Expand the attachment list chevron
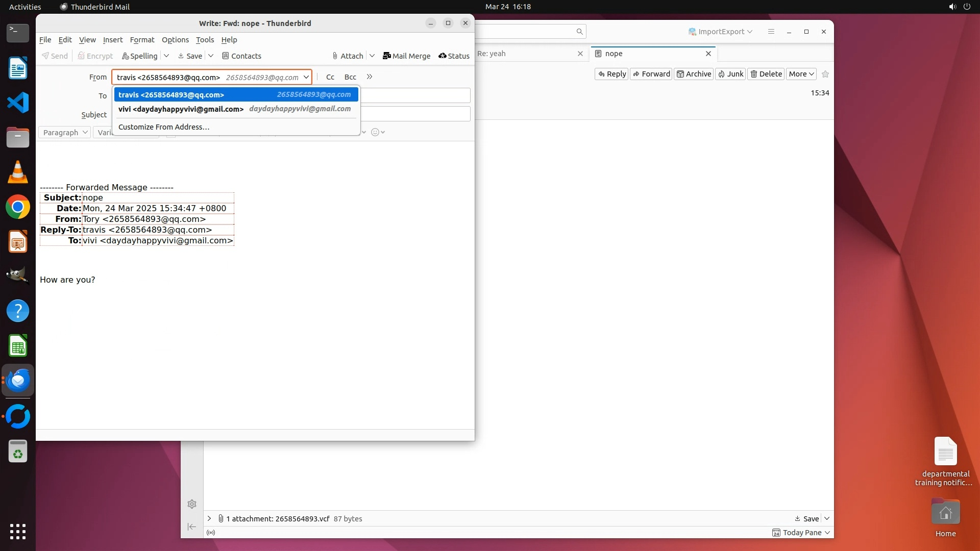Image resolution: width=980 pixels, height=551 pixels. [x=209, y=519]
